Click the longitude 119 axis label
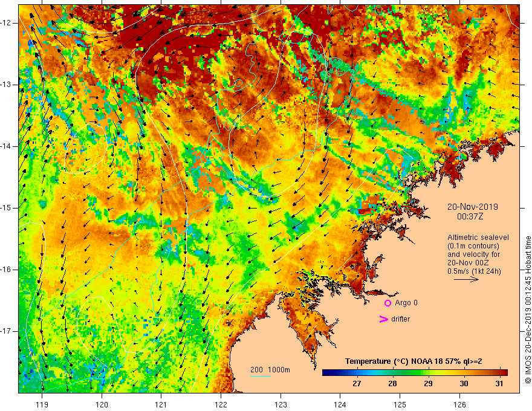The width and height of the screenshot is (532, 411). (x=42, y=404)
